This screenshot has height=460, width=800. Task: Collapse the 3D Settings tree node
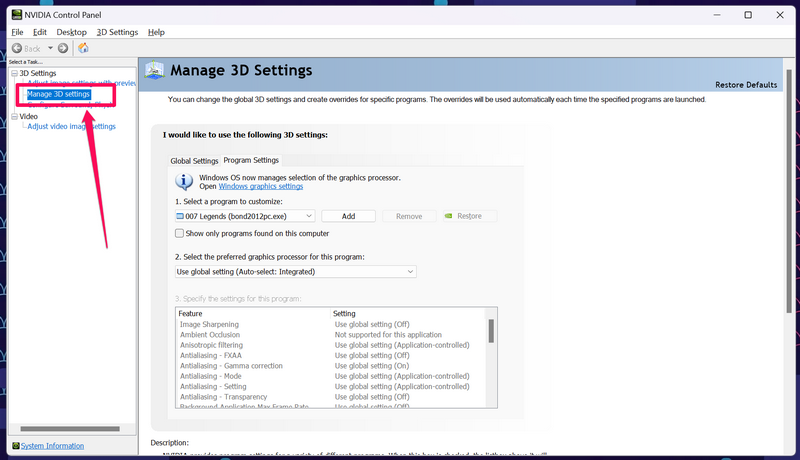[x=14, y=73]
